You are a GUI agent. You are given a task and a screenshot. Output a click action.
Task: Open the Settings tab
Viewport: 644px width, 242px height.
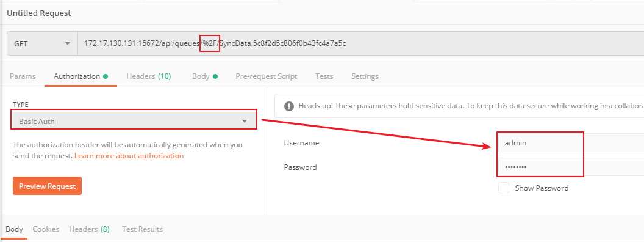click(365, 76)
